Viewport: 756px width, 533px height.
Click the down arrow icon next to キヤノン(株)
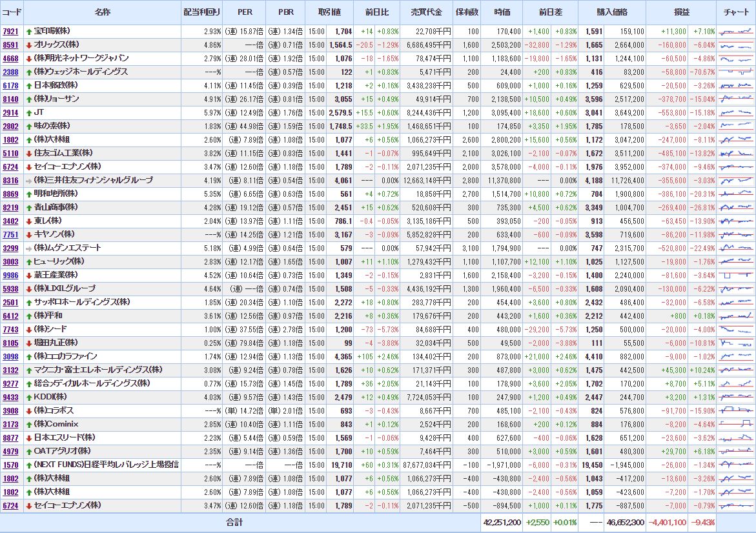[x=29, y=234]
